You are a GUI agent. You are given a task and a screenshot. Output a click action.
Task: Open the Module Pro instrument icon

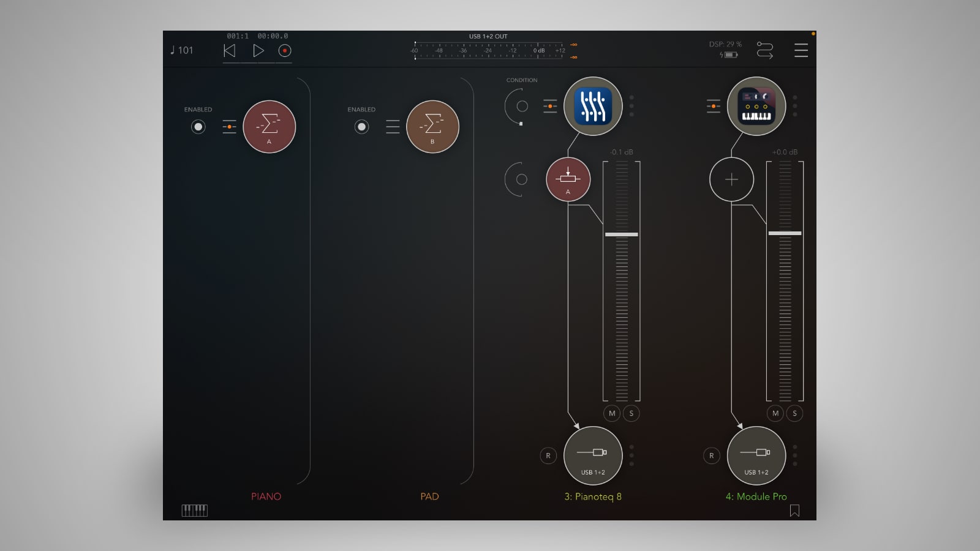[x=756, y=106]
